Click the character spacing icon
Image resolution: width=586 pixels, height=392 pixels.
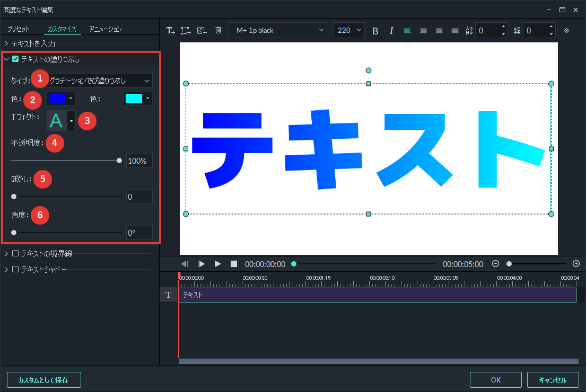coord(517,31)
